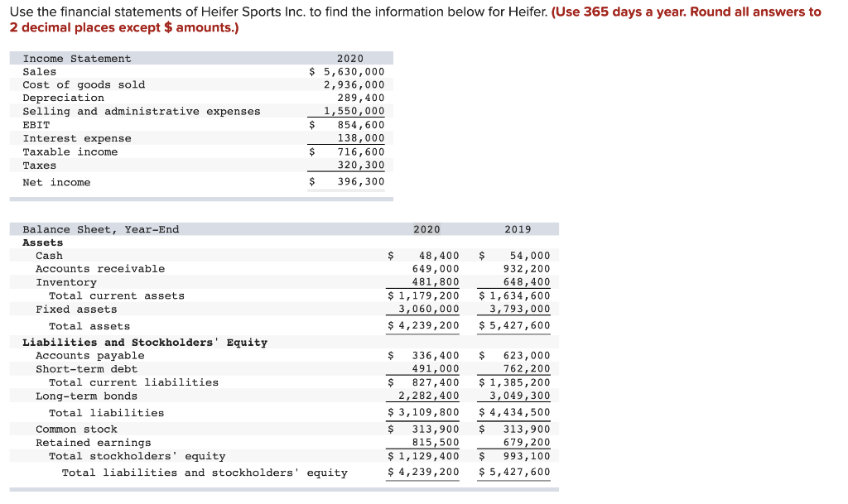Select the Balance Sheet 2019 column header

(518, 229)
